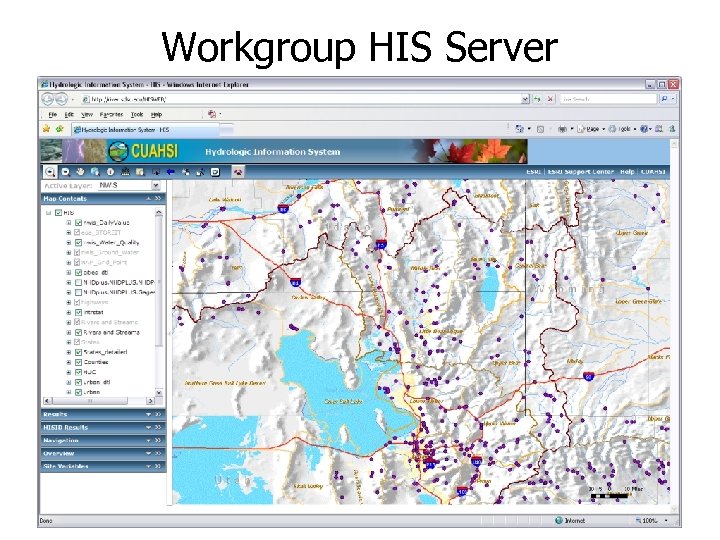Click the browser Back button

[48, 99]
